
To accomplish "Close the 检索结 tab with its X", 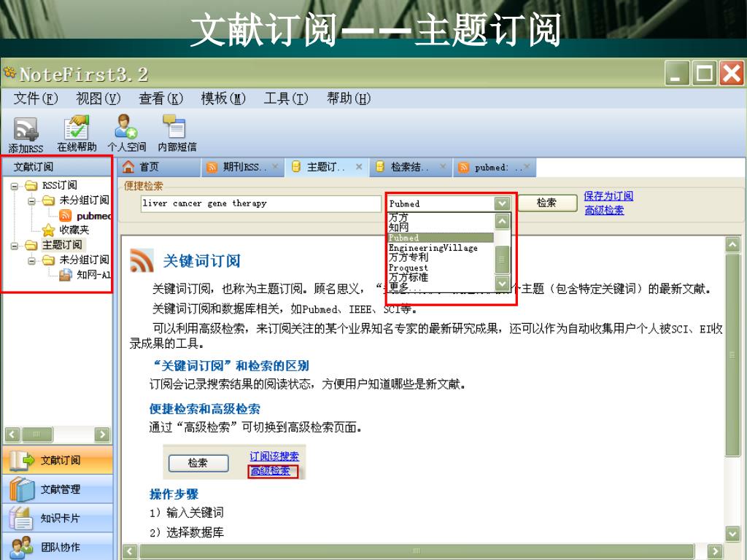I will (443, 167).
